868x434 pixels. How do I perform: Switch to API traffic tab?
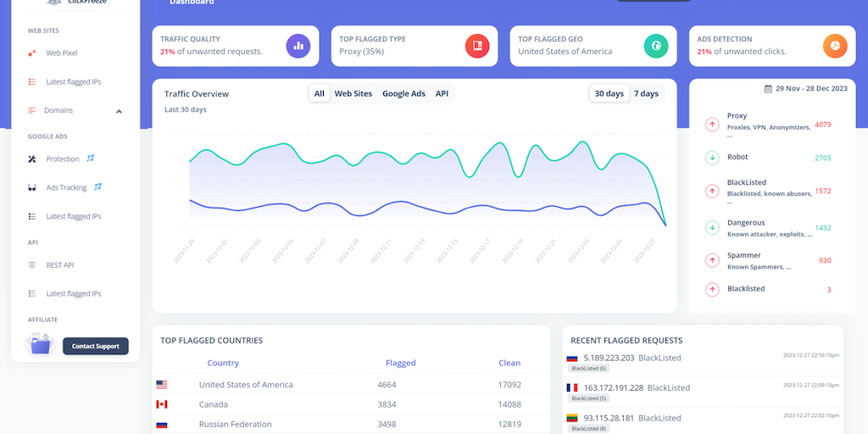coord(442,93)
